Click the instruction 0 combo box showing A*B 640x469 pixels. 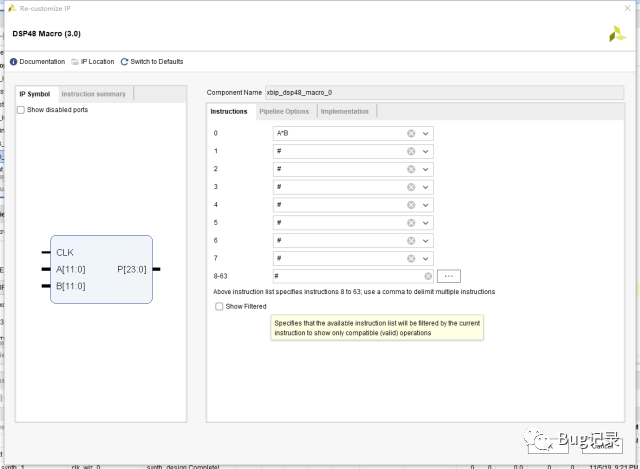[353, 133]
